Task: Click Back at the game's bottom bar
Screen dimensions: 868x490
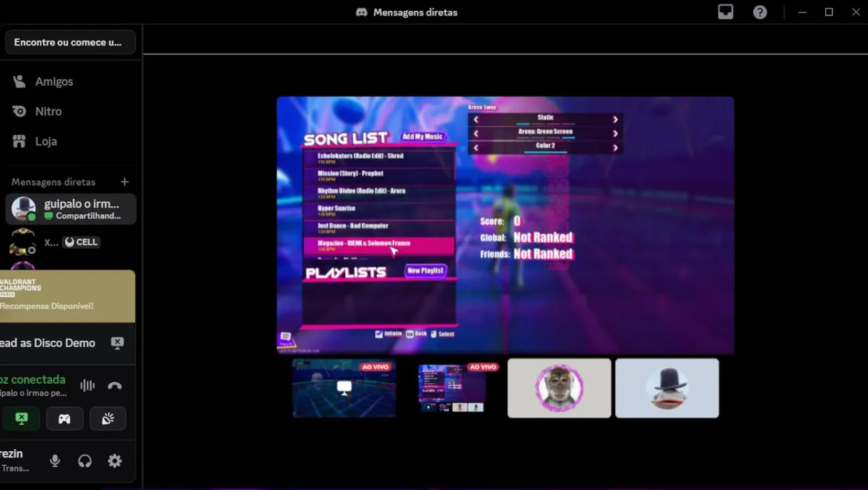Action: 417,334
